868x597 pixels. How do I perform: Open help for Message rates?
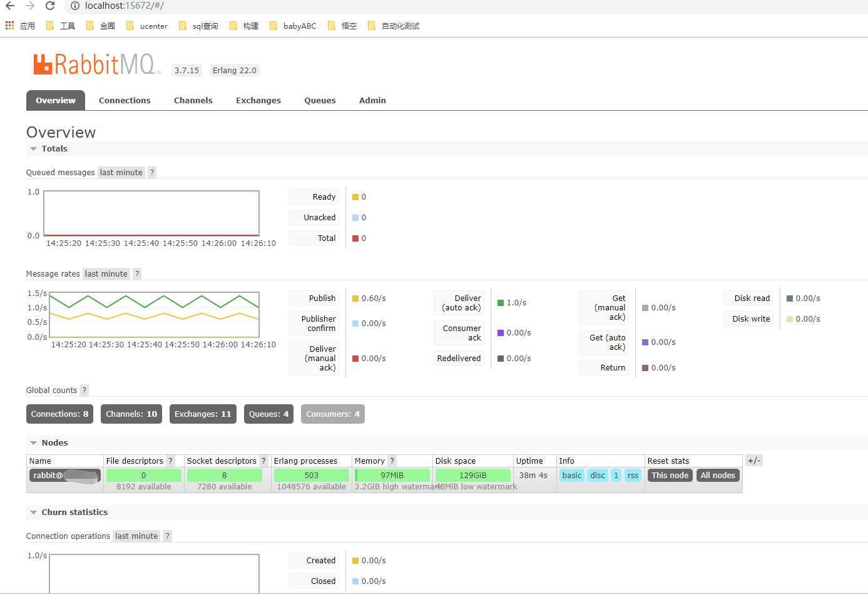pyautogui.click(x=137, y=274)
